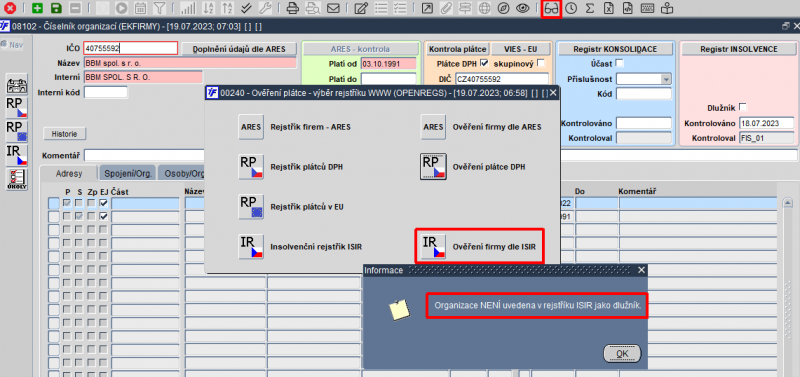
Task: Toggle EJ checkbox in first address row
Action: pyautogui.click(x=104, y=203)
